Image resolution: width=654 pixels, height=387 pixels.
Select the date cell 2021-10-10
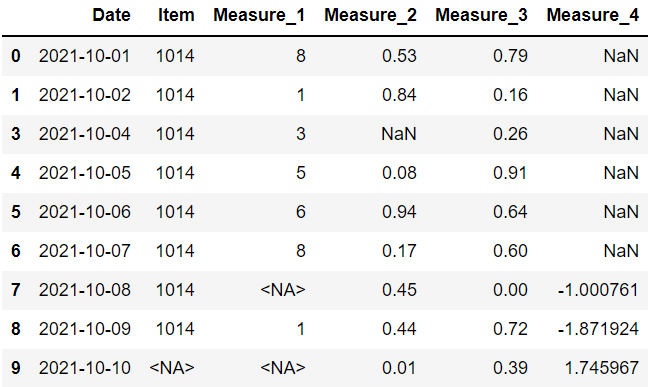pyautogui.click(x=85, y=368)
